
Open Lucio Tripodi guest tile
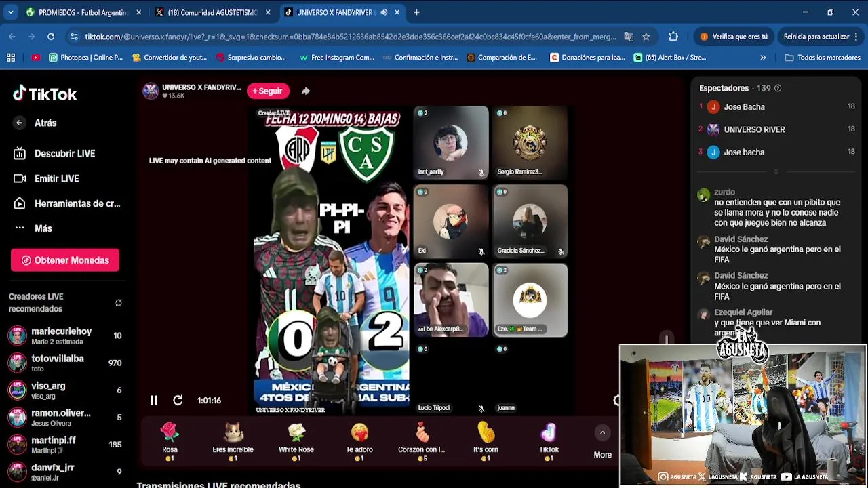coord(451,378)
